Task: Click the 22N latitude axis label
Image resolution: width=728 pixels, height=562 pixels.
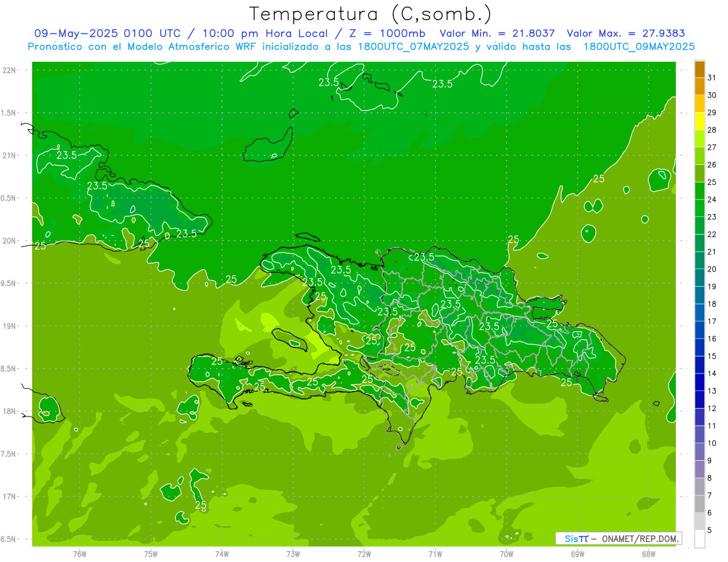Action: (x=10, y=70)
